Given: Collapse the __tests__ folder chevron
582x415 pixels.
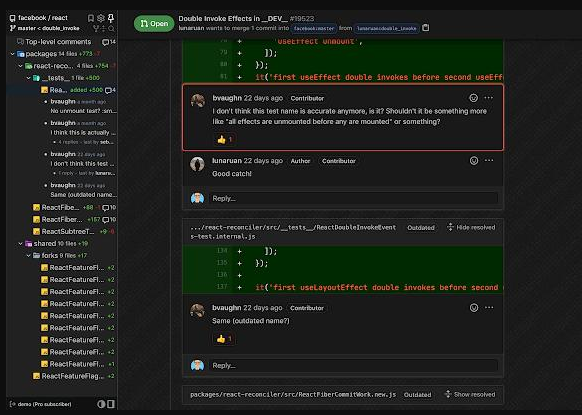Looking at the screenshot, I should (29, 78).
